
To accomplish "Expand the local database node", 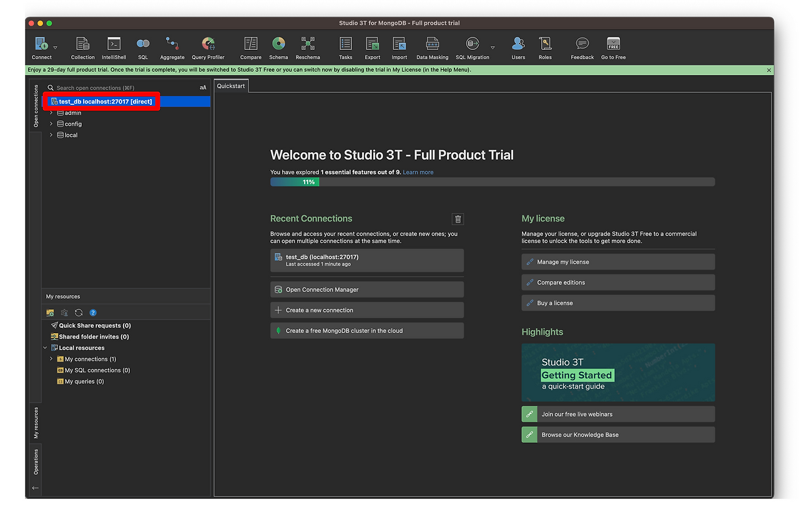I will pyautogui.click(x=51, y=135).
